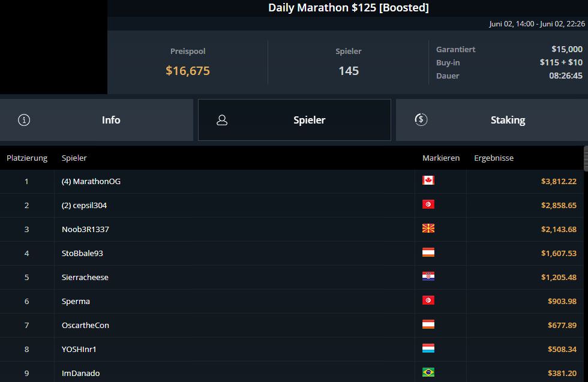Click the flag icon beside Sierracheese
The image size is (588, 382).
(x=428, y=276)
